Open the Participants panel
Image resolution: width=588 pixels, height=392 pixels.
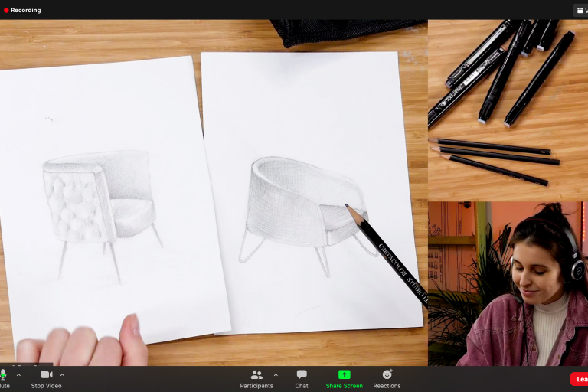(x=256, y=374)
